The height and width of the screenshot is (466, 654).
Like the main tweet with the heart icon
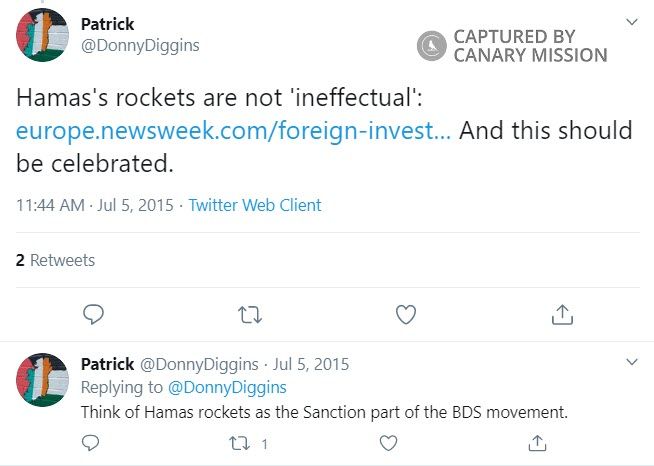point(406,315)
